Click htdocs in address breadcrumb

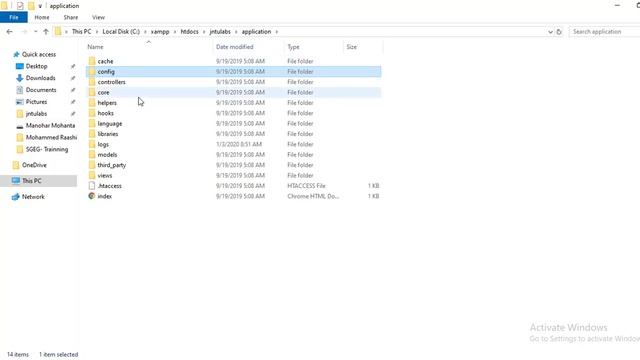[189, 31]
